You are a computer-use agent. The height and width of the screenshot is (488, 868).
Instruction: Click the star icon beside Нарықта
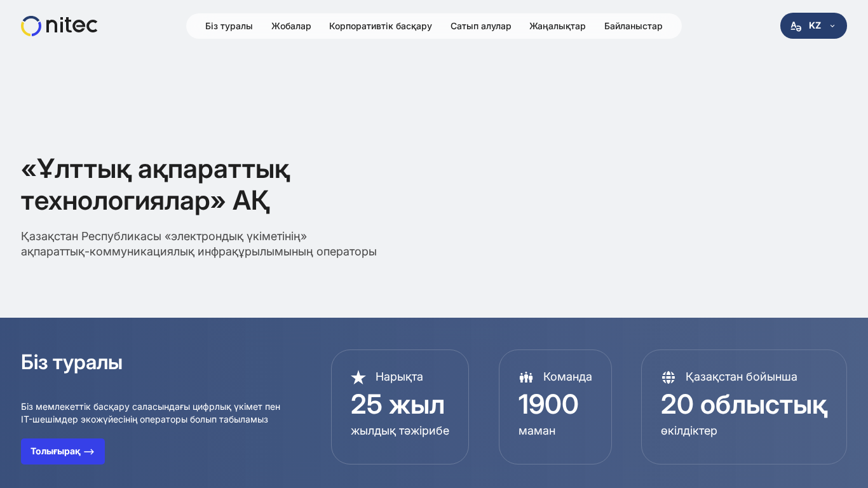(x=358, y=377)
